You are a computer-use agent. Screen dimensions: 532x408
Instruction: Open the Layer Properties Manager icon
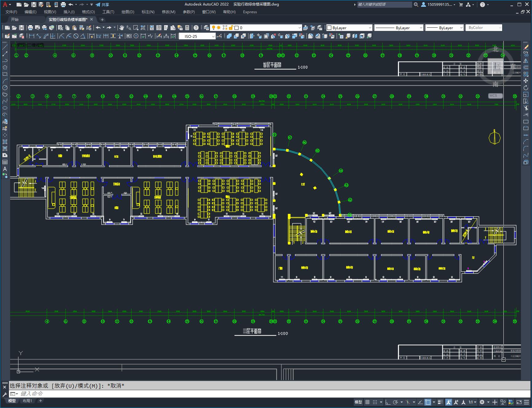206,28
